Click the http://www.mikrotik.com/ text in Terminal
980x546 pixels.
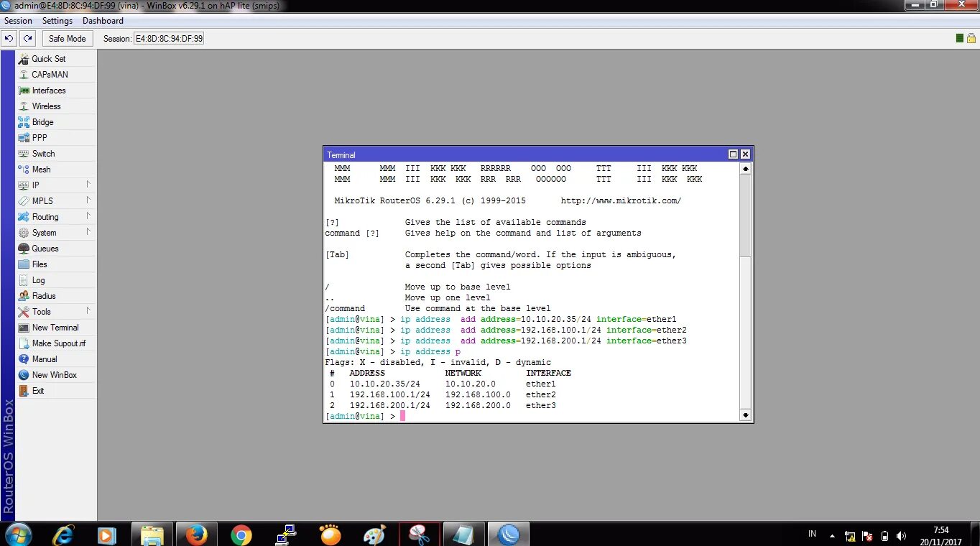(x=621, y=200)
